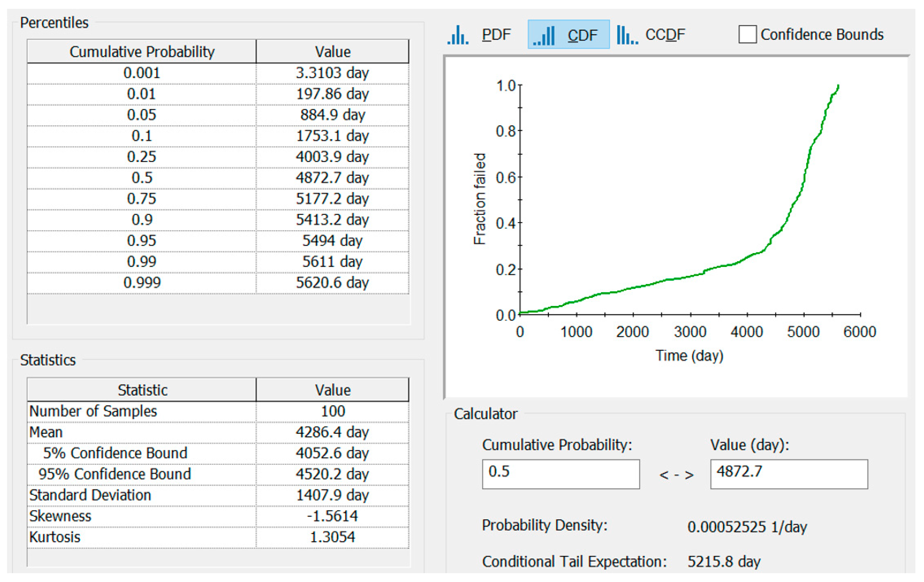
Task: Select the 0.999 cumulative probability row
Action: 142,283
